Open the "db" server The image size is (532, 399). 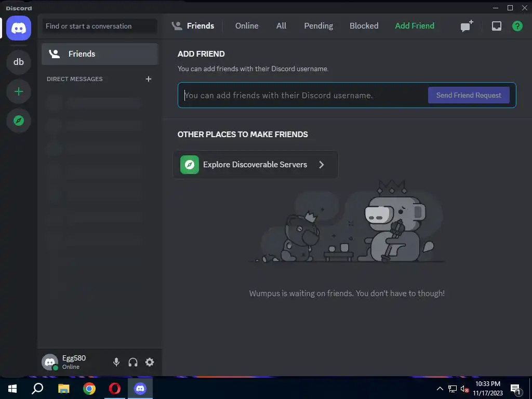[x=19, y=62]
